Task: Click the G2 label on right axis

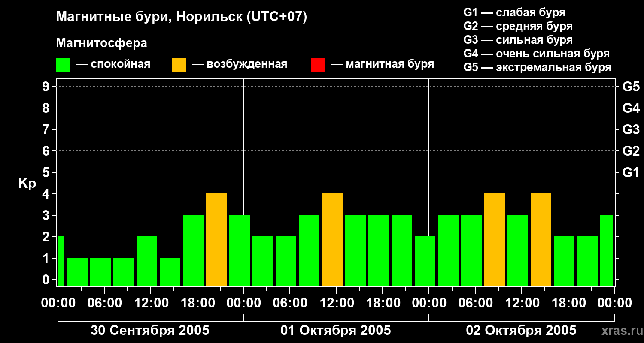Action: pos(631,151)
